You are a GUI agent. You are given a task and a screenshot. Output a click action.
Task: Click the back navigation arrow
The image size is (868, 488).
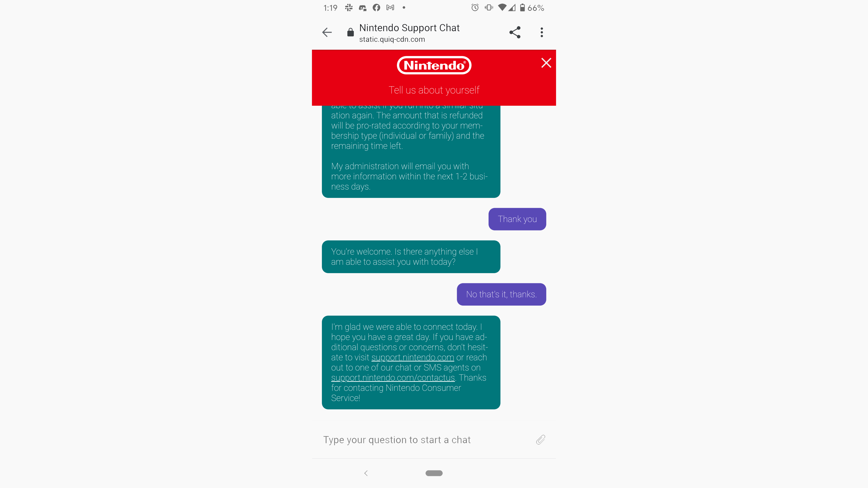326,32
